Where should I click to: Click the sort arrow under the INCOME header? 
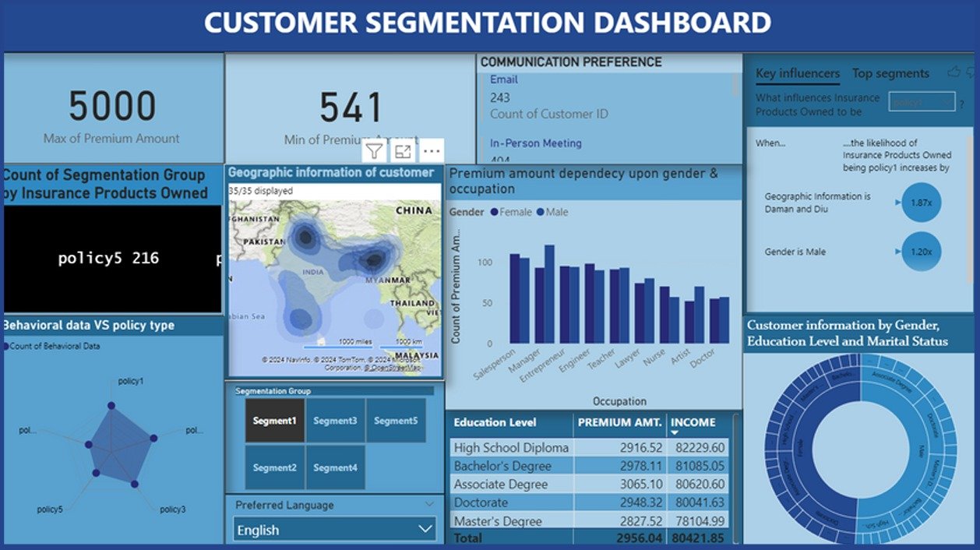coord(675,432)
